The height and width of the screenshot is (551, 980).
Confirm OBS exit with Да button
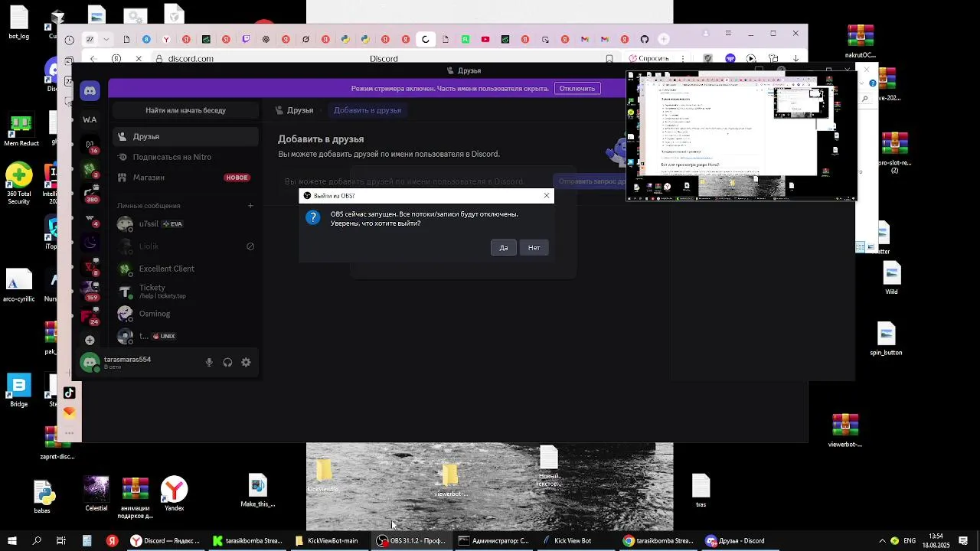point(503,247)
